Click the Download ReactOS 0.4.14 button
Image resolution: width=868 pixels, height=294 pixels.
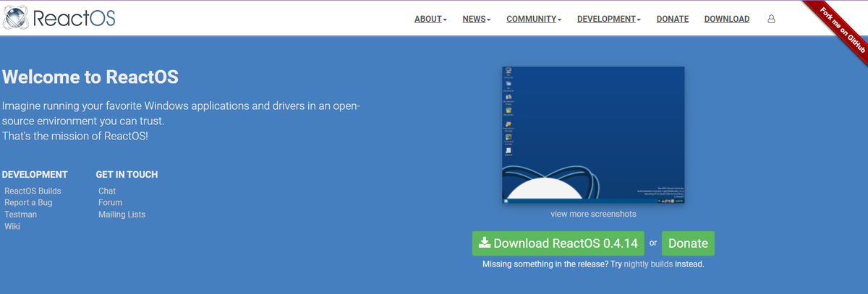558,243
